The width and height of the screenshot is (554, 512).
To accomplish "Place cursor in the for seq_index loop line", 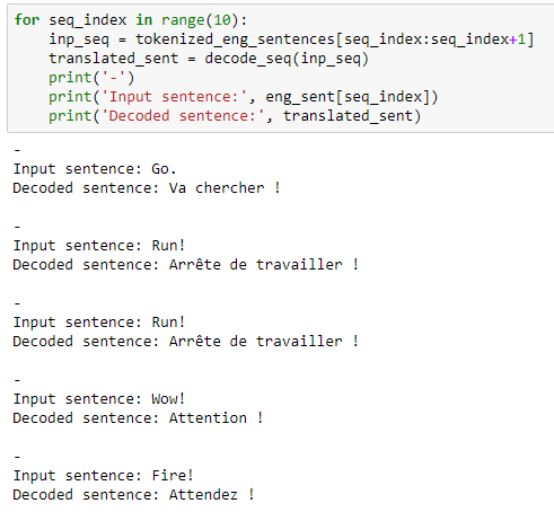I will [130, 20].
